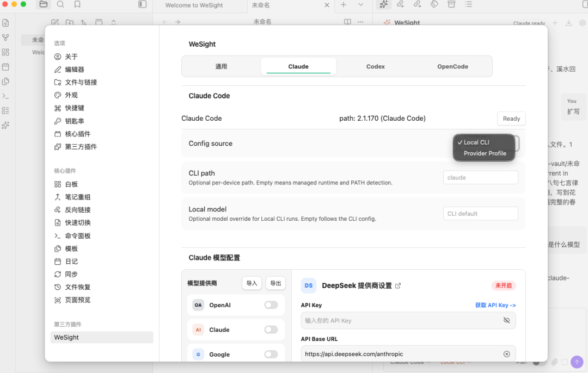Select WeSight in third-party plugins list

[102, 337]
